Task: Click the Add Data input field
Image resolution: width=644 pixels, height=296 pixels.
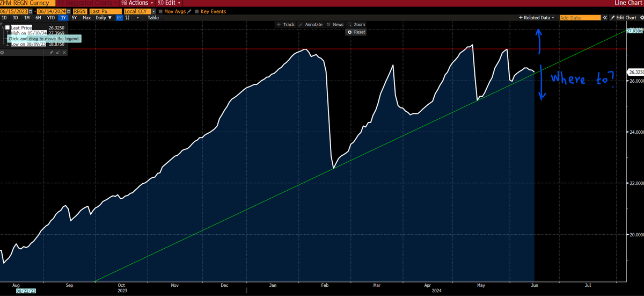Action: click(x=580, y=18)
